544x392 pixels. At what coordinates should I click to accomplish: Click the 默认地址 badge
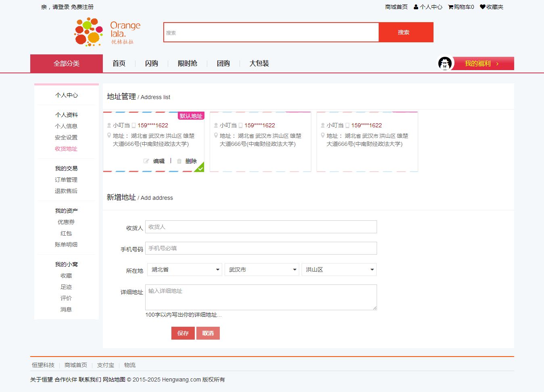pyautogui.click(x=191, y=116)
